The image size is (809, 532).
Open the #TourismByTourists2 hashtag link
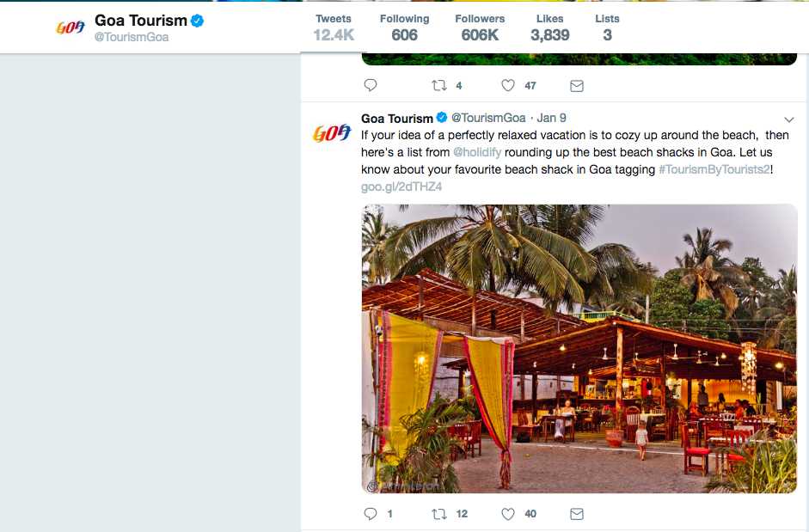tap(714, 169)
